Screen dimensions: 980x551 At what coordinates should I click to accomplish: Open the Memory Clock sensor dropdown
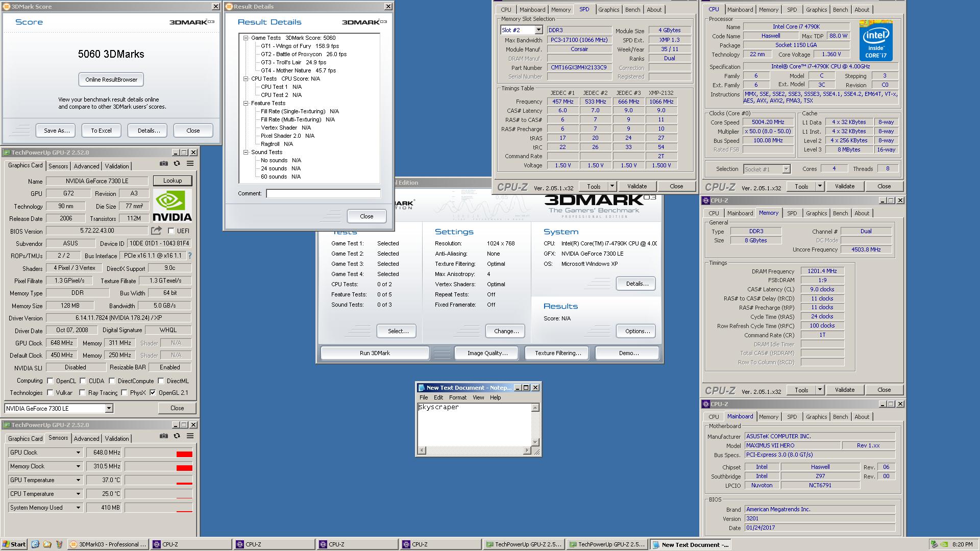[x=78, y=466]
